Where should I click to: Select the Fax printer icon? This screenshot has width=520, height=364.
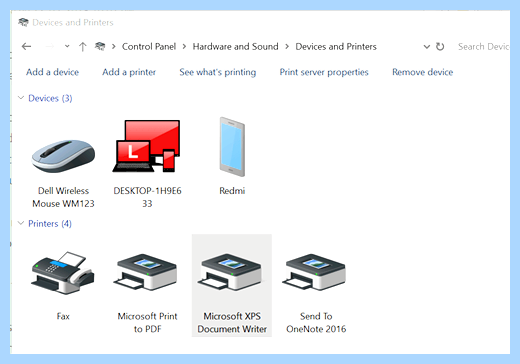click(63, 273)
